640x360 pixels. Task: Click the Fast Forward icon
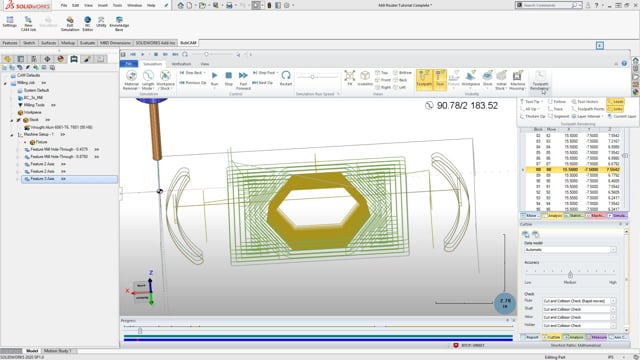243,80
